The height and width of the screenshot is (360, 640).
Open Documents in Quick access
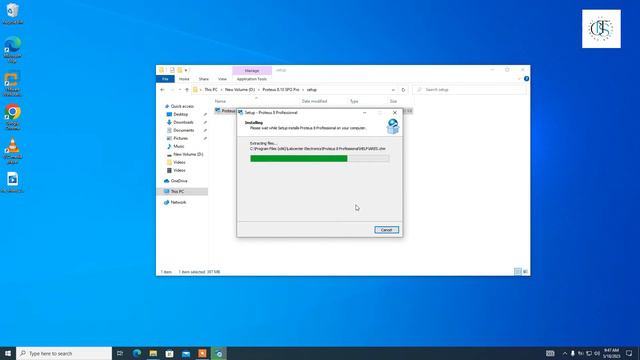click(x=183, y=130)
